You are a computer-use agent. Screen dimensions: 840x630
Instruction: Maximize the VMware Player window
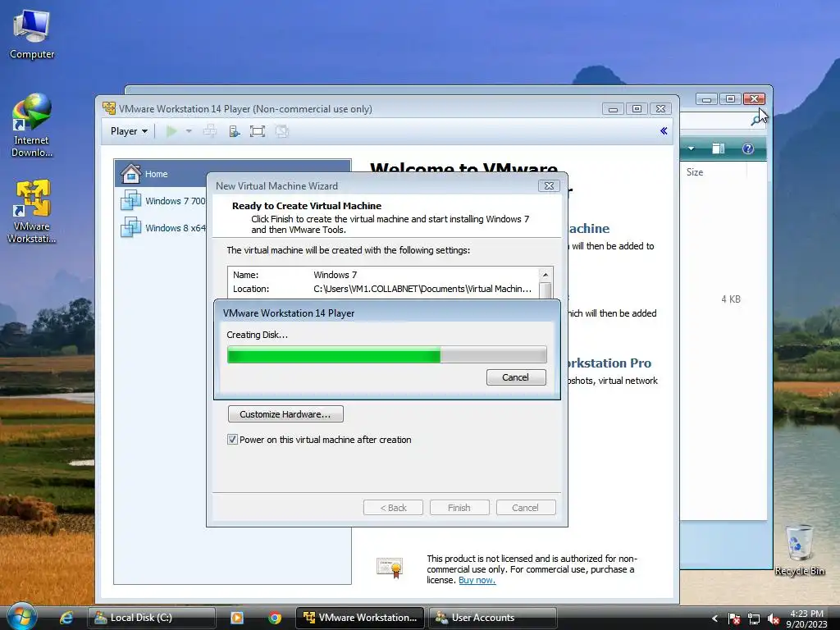click(637, 109)
